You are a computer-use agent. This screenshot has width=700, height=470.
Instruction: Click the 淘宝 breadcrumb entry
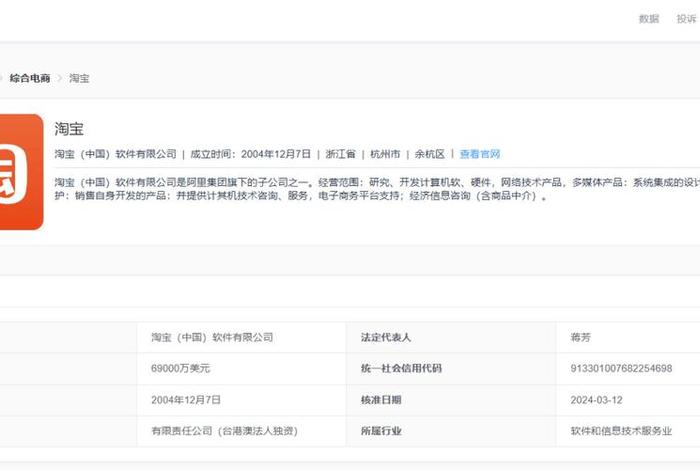[79, 78]
